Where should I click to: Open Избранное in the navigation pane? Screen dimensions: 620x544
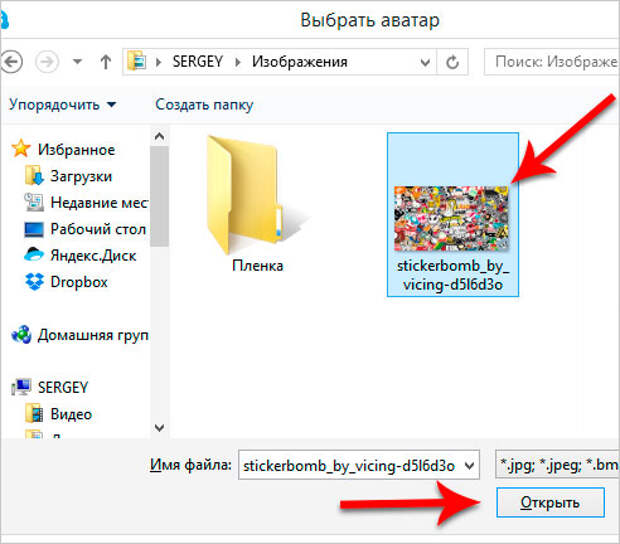(x=76, y=150)
